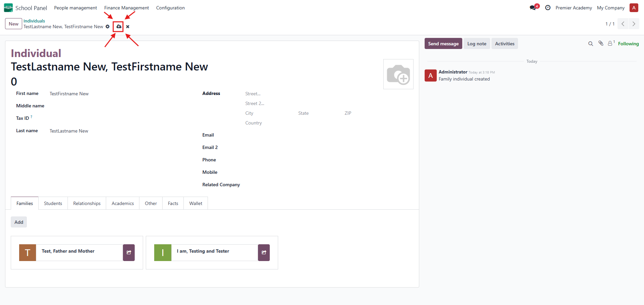
Task: Open the conversations chat icon
Action: (533, 8)
